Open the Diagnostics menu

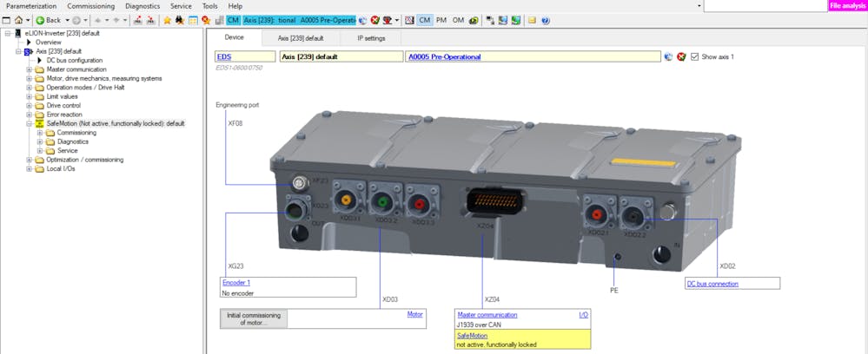(x=142, y=6)
